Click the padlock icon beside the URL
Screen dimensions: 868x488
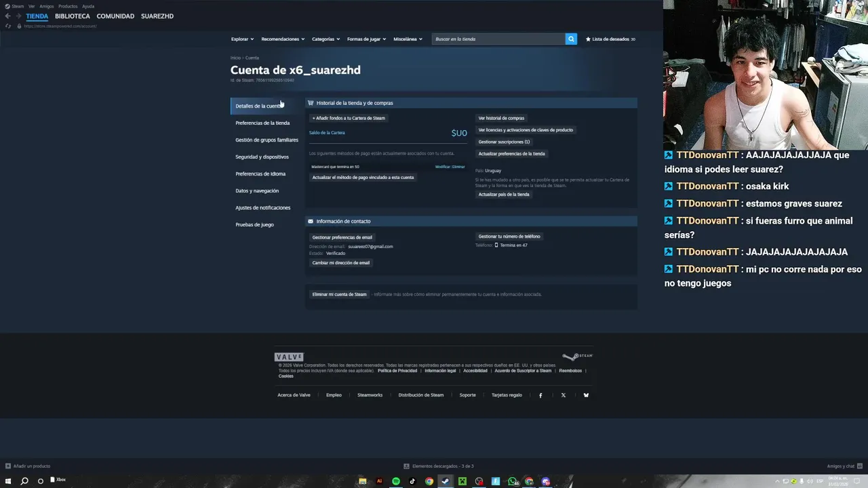pos(18,26)
